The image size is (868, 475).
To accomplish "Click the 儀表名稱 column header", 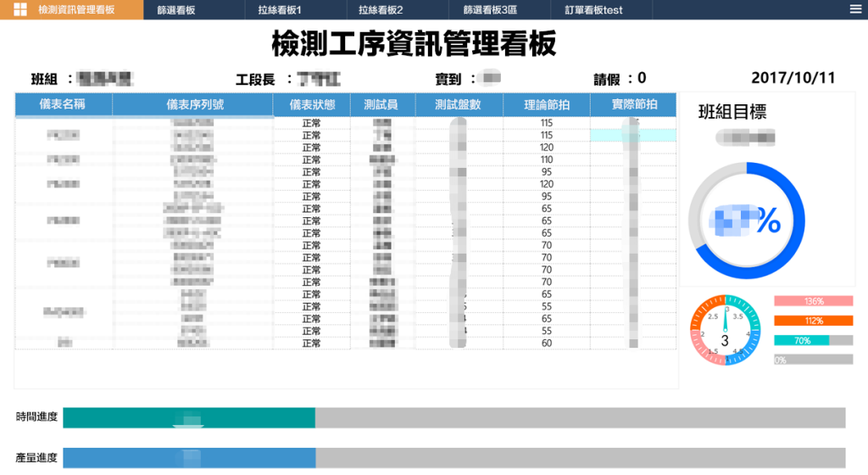I will [x=63, y=104].
